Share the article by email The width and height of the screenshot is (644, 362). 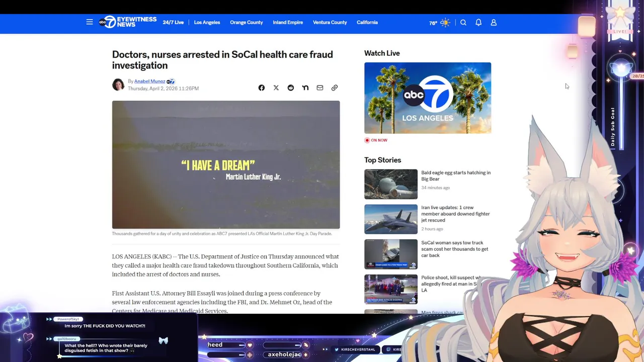320,87
